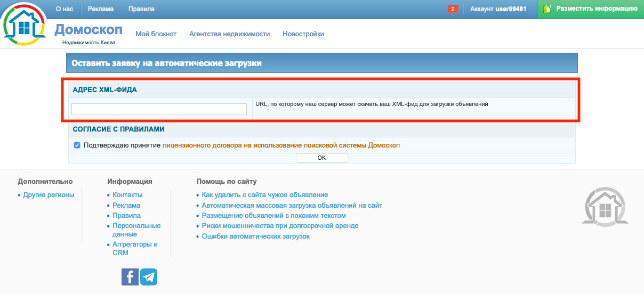
Task: Open Правила in the top bar
Action: click(141, 9)
